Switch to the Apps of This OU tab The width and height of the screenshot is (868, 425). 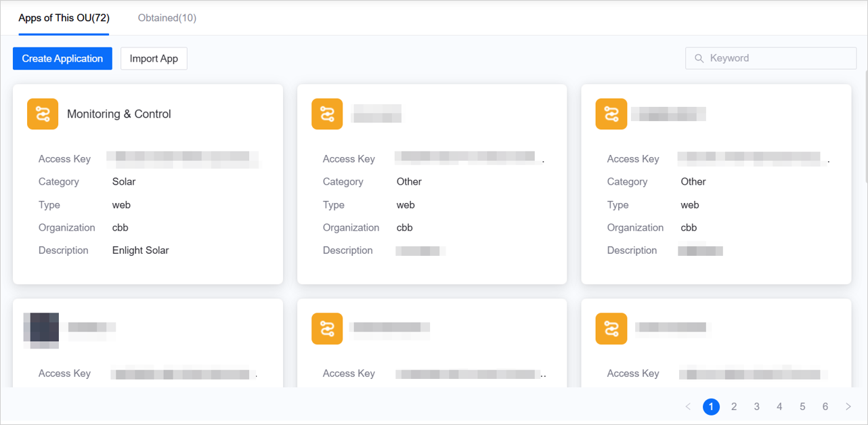[x=64, y=18]
